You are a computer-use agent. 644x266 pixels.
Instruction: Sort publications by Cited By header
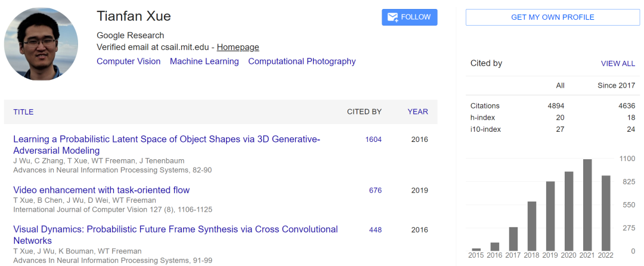pyautogui.click(x=364, y=112)
